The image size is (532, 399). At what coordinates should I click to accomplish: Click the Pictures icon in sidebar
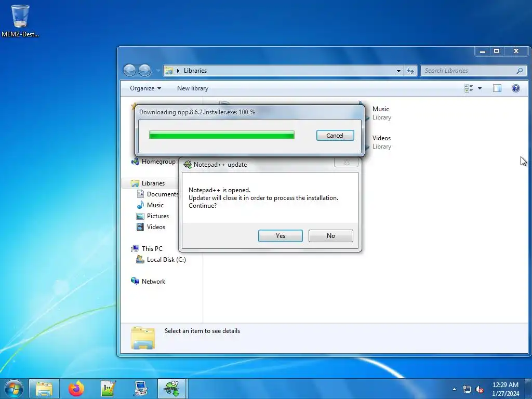(140, 216)
